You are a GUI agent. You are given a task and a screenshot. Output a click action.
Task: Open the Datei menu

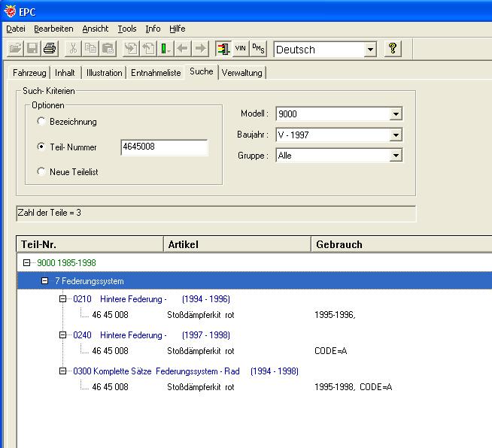tap(16, 29)
